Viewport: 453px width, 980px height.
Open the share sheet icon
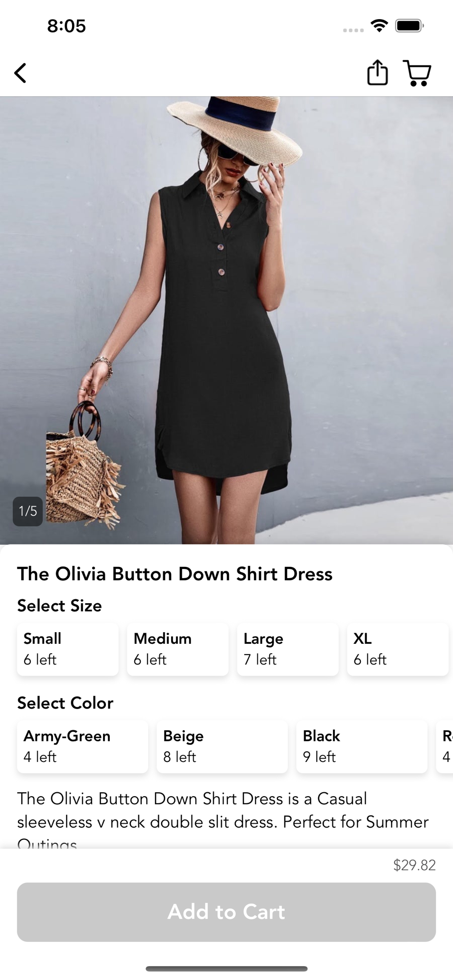[x=377, y=73]
